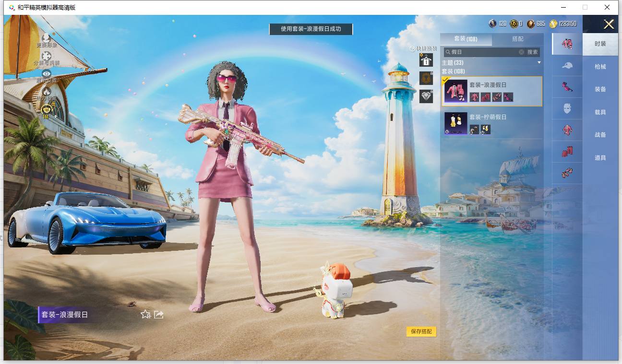Click the pink shoes piece in 浪漫假日 set
This screenshot has width=622, height=364.
click(x=497, y=97)
